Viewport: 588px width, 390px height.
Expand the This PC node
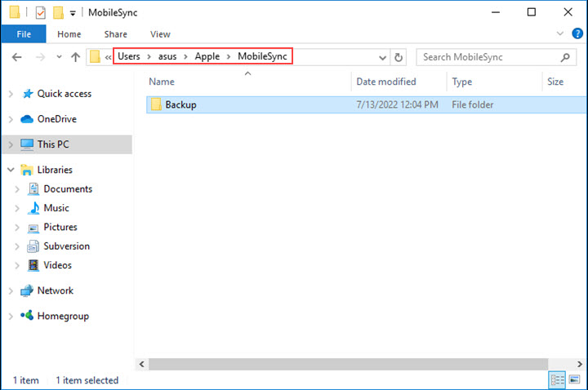[x=11, y=144]
